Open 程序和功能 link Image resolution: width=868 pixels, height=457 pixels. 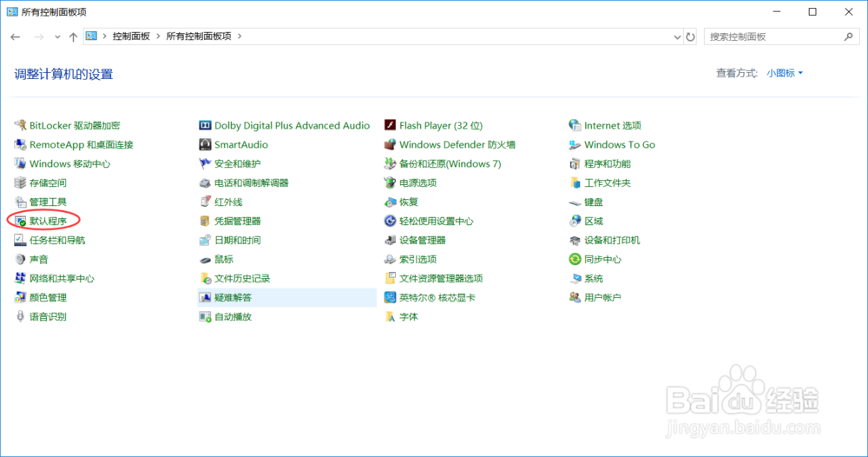[x=608, y=163]
